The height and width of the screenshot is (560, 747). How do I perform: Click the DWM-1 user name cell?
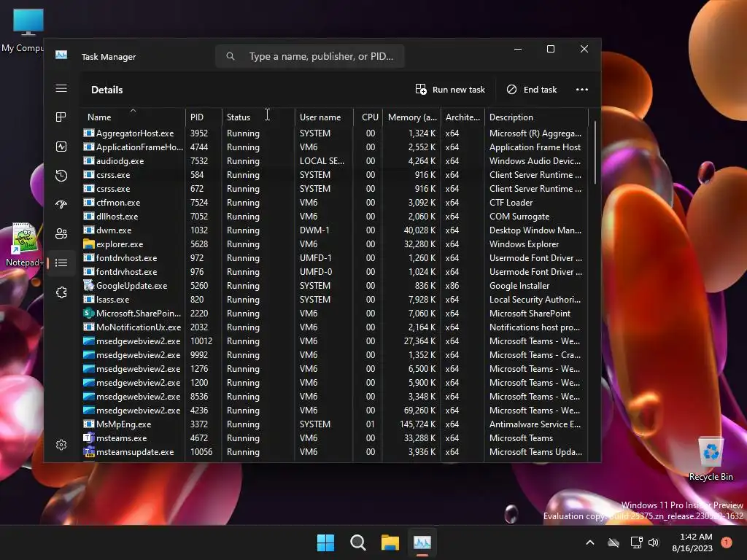314,230
